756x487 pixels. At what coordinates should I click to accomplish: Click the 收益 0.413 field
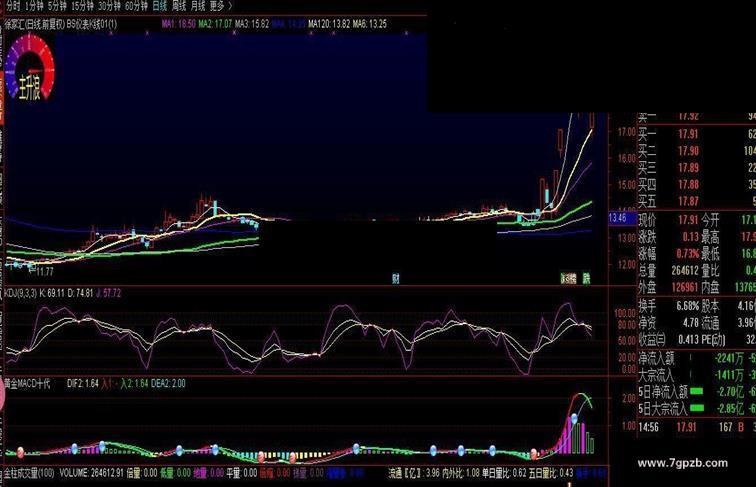668,339
